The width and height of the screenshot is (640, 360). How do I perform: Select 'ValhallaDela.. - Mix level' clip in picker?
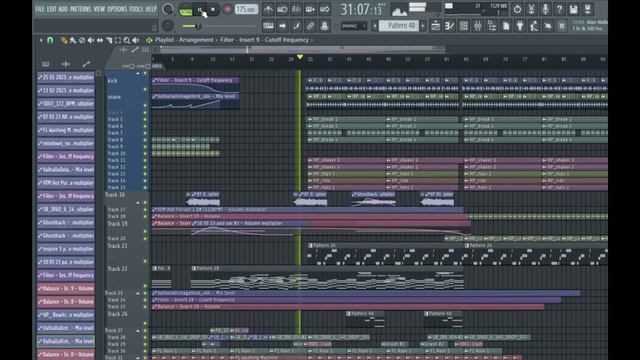pyautogui.click(x=66, y=169)
